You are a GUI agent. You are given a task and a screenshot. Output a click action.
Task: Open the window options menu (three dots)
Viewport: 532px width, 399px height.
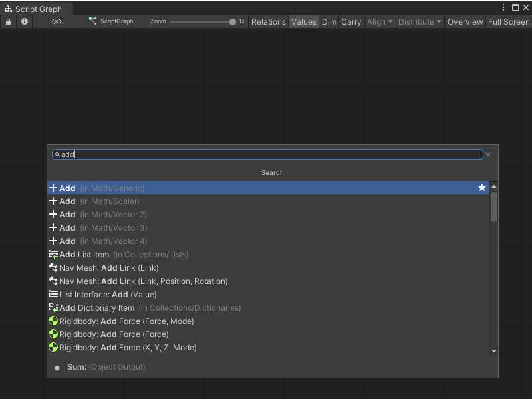pos(504,7)
